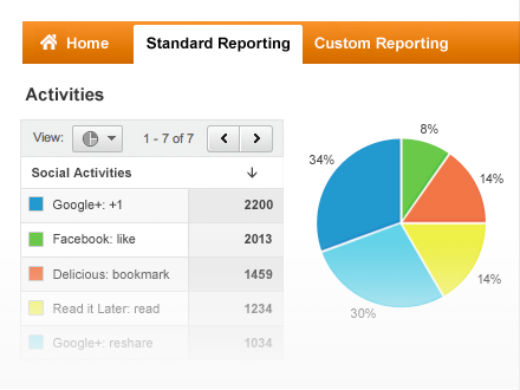Open the Custom Reporting tab
This screenshot has height=390, width=520.
[381, 43]
